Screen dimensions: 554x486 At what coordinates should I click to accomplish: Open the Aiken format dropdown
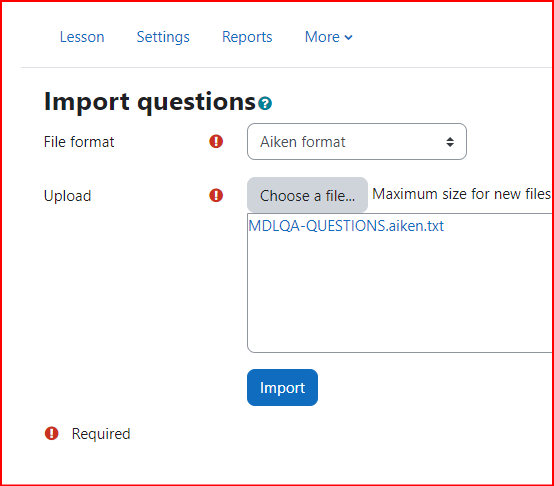[x=356, y=142]
